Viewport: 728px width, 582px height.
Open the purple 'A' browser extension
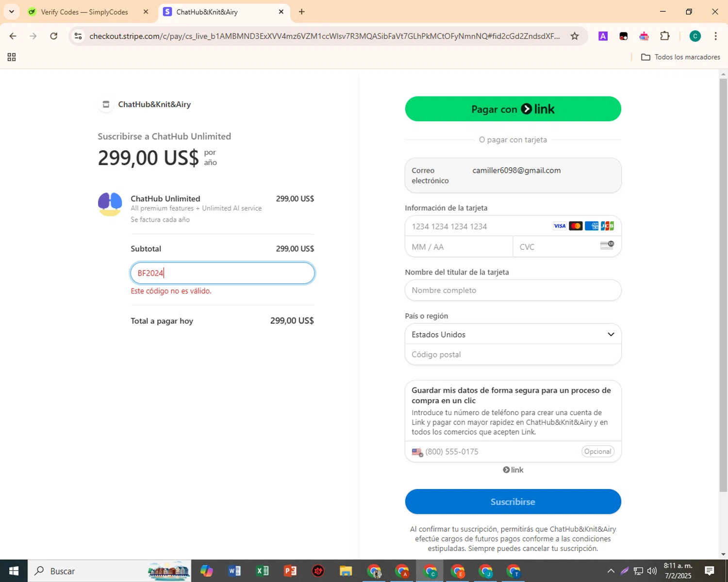click(x=603, y=36)
